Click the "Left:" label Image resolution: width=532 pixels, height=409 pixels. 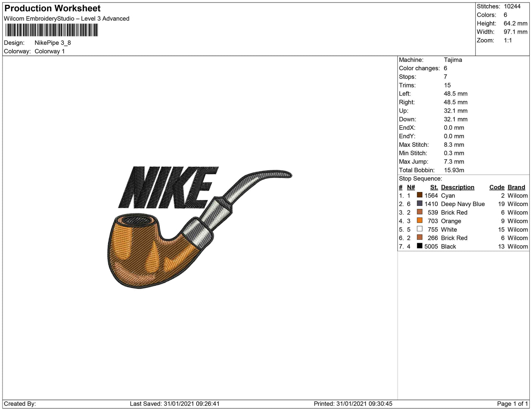point(405,94)
